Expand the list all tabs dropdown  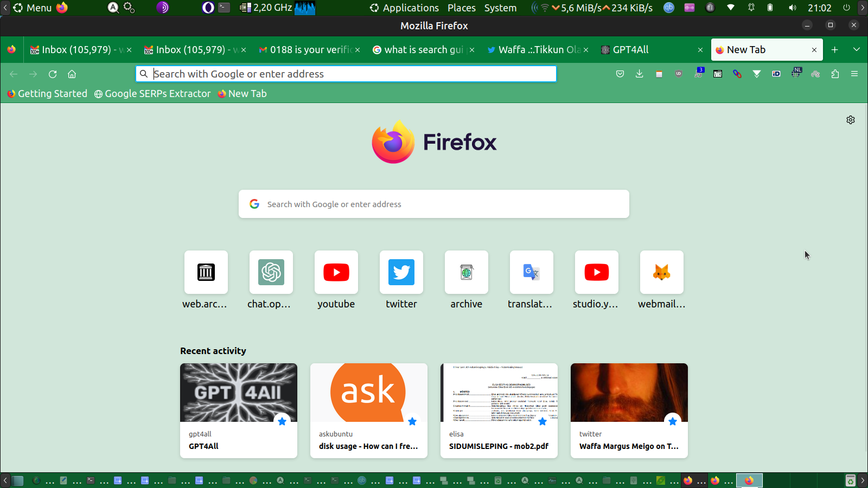[857, 50]
